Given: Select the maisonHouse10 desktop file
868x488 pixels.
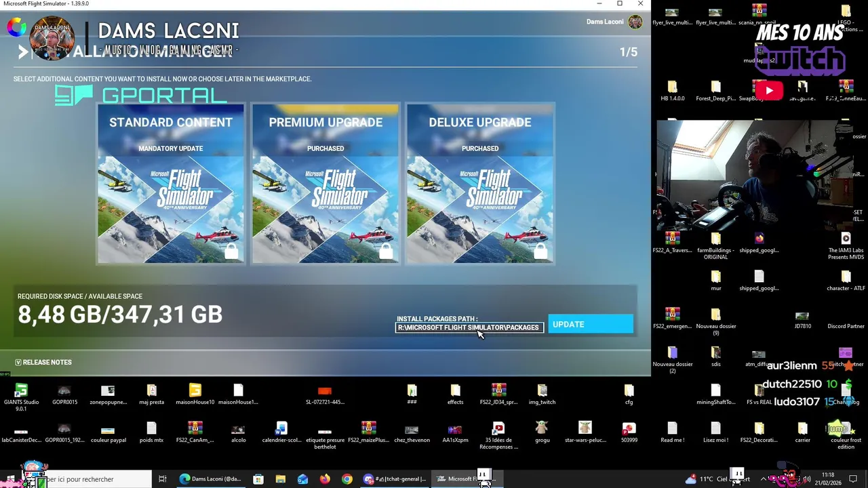Looking at the screenshot, I should pyautogui.click(x=195, y=394).
